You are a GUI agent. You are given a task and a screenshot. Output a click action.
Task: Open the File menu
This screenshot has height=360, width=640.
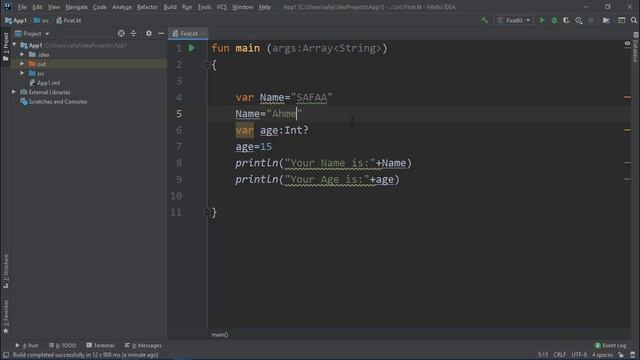(22, 7)
